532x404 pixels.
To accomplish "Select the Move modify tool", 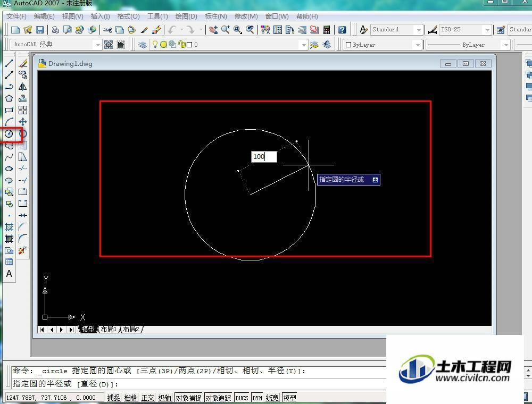I will point(23,122).
